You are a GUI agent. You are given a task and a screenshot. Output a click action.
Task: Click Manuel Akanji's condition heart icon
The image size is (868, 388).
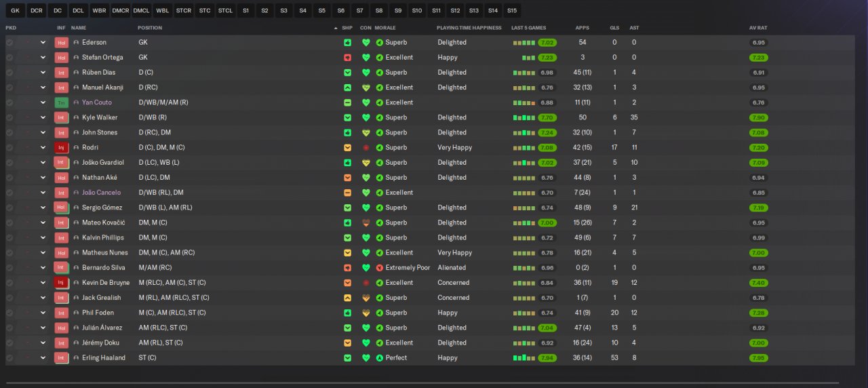tap(366, 88)
